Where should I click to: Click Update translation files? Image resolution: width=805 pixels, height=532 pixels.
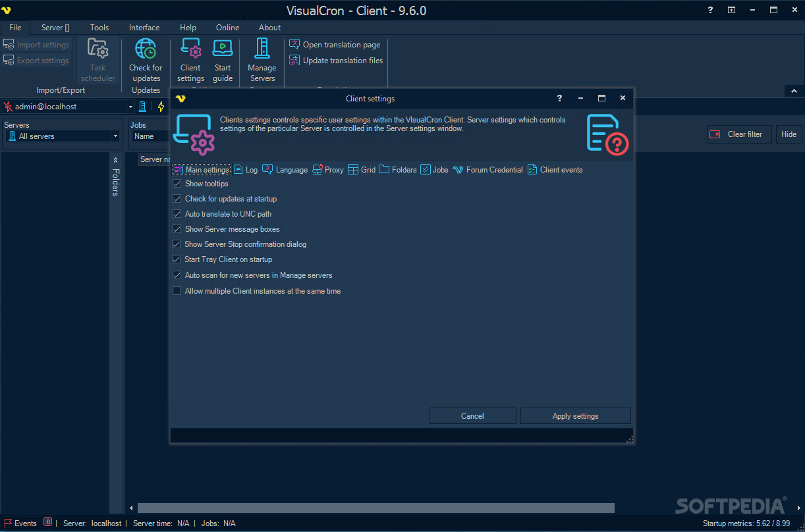pos(336,61)
